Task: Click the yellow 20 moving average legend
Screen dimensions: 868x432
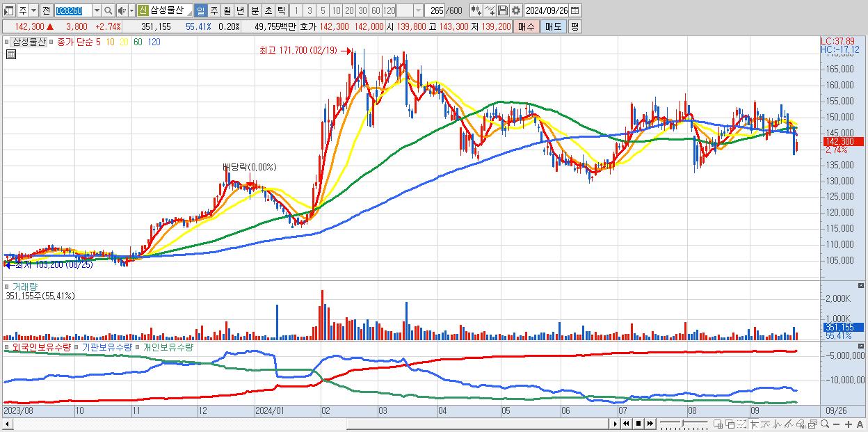Action: point(124,42)
